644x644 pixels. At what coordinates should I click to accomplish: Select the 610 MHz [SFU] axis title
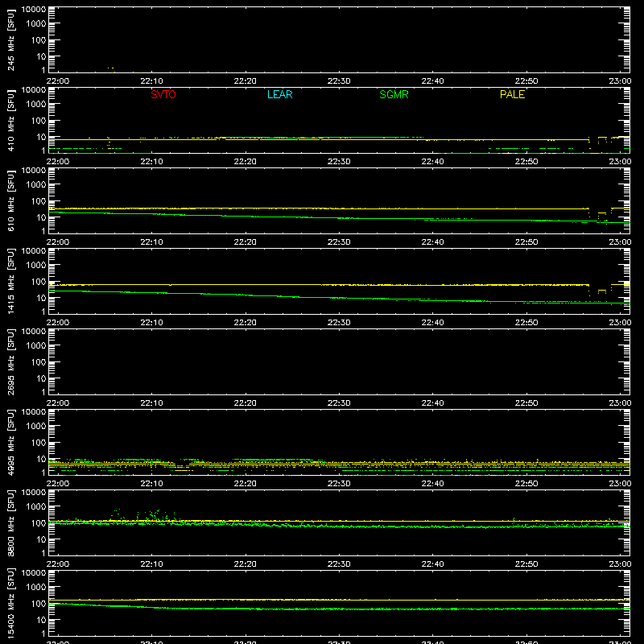pos(10,200)
